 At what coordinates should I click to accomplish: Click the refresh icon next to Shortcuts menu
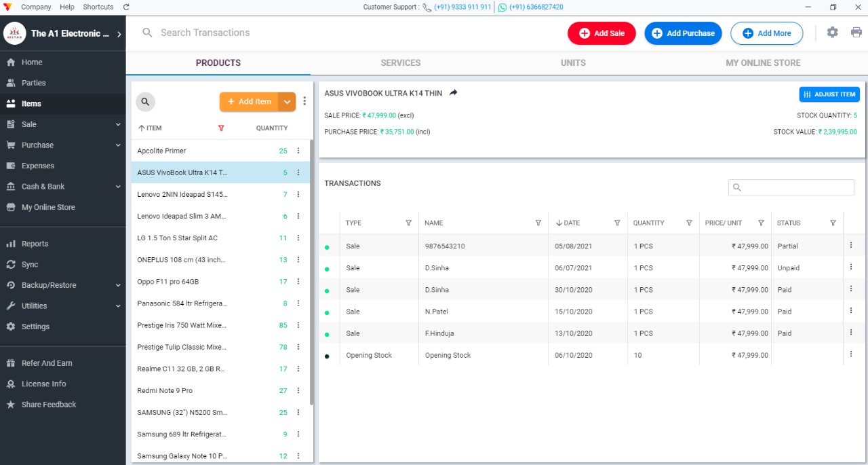(125, 7)
